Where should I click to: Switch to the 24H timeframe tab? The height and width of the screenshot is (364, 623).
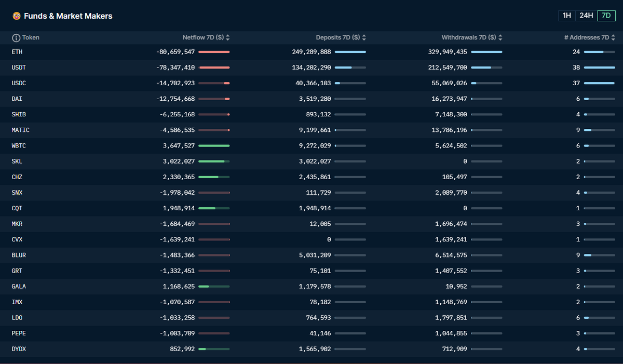(x=586, y=16)
